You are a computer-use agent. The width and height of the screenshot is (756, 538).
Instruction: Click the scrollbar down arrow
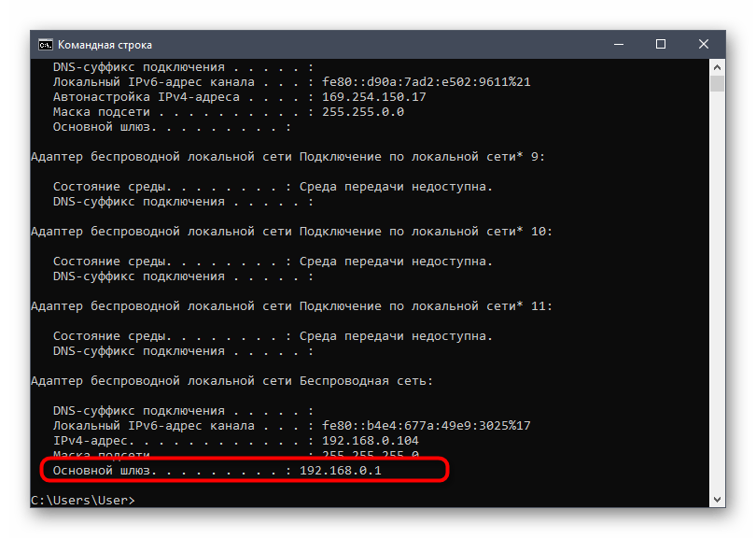pos(717,501)
